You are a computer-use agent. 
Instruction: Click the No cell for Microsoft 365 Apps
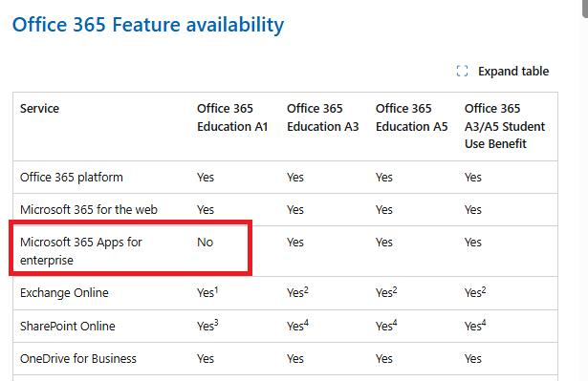pyautogui.click(x=206, y=242)
